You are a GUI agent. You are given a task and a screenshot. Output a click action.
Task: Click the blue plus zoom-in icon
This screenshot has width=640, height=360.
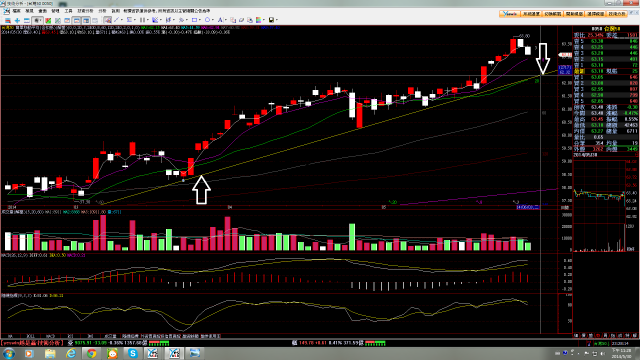click(x=17, y=20)
